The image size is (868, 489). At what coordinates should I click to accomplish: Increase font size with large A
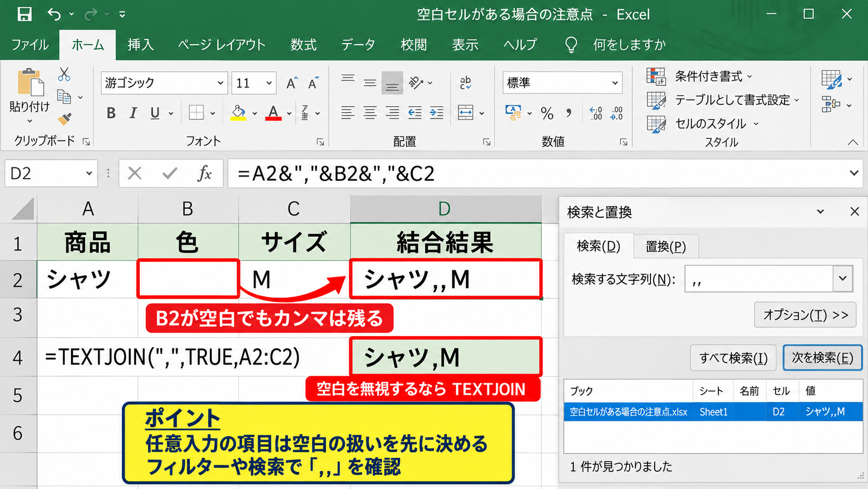pyautogui.click(x=292, y=83)
